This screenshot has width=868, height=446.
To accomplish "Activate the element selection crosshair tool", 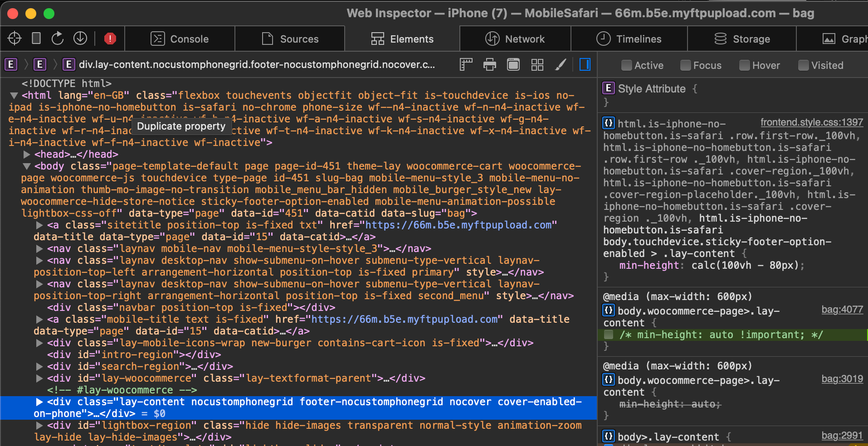I will coord(15,39).
